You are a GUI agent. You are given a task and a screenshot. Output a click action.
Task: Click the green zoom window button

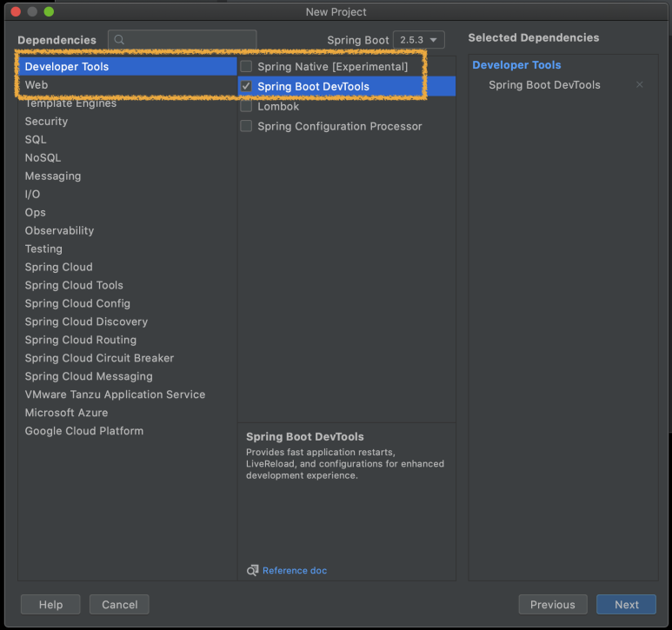coord(49,11)
